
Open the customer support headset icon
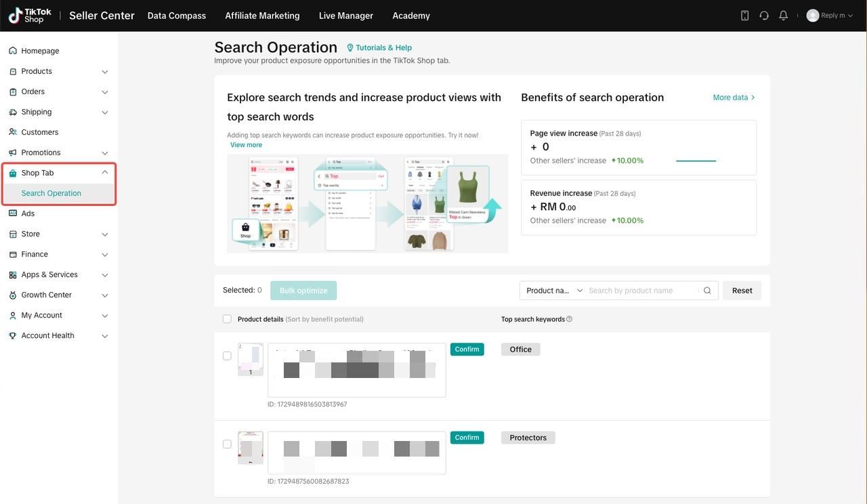[x=764, y=16]
